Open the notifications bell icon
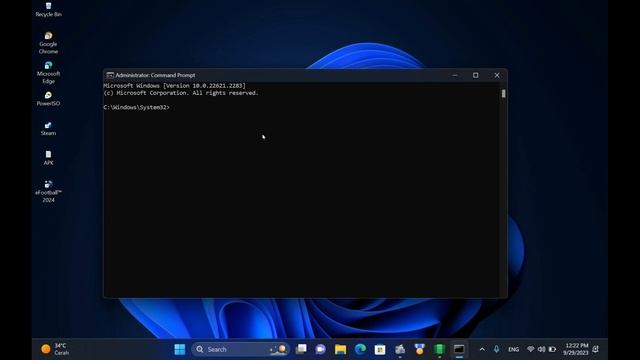Viewport: 640px width, 360px height. coord(596,349)
